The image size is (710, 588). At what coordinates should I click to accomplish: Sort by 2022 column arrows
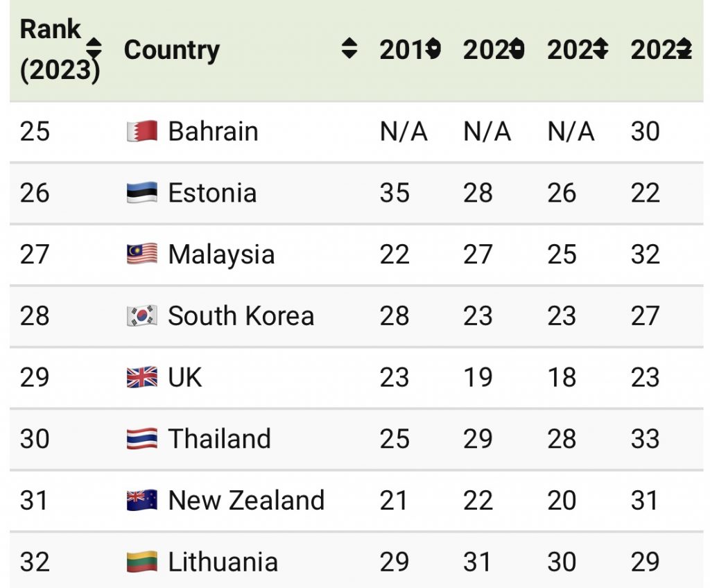click(x=684, y=49)
